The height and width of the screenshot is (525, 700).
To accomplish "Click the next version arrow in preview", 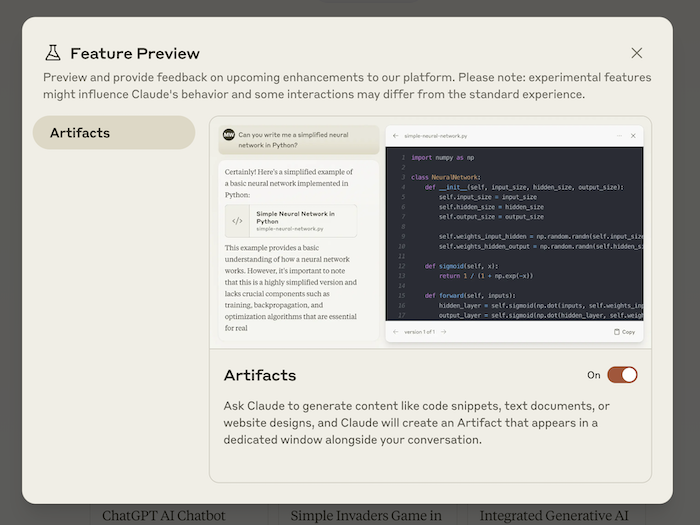I will click(443, 331).
